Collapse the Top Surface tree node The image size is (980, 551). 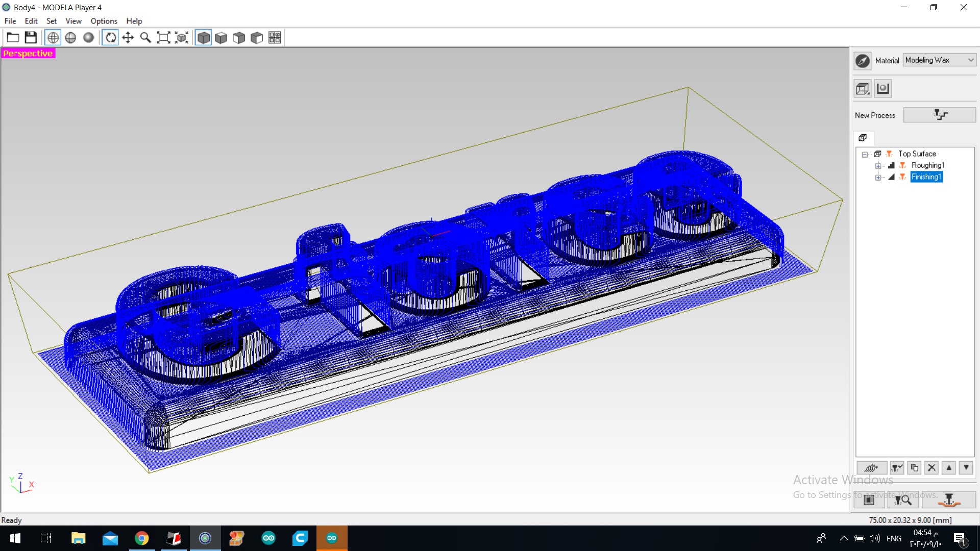click(x=865, y=154)
